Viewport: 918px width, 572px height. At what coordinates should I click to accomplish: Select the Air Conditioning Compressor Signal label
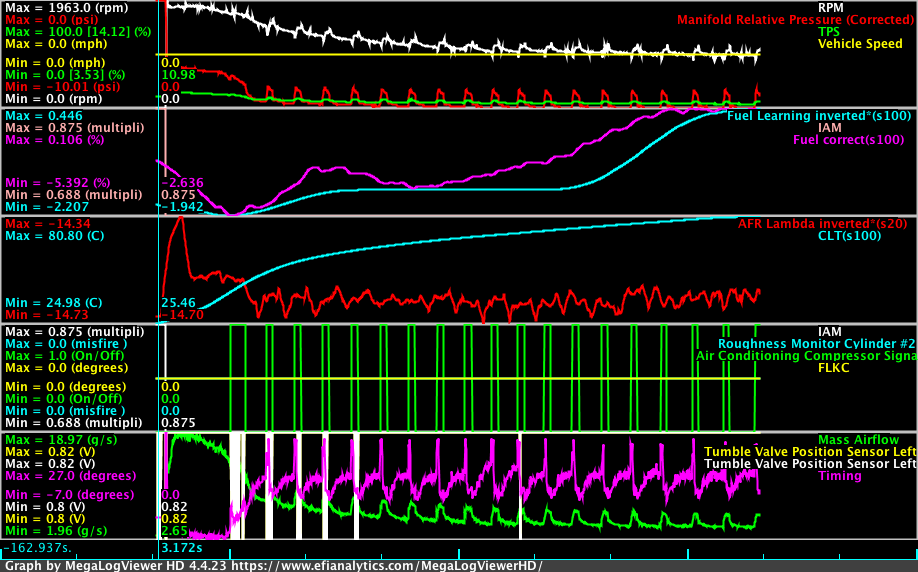click(x=806, y=355)
